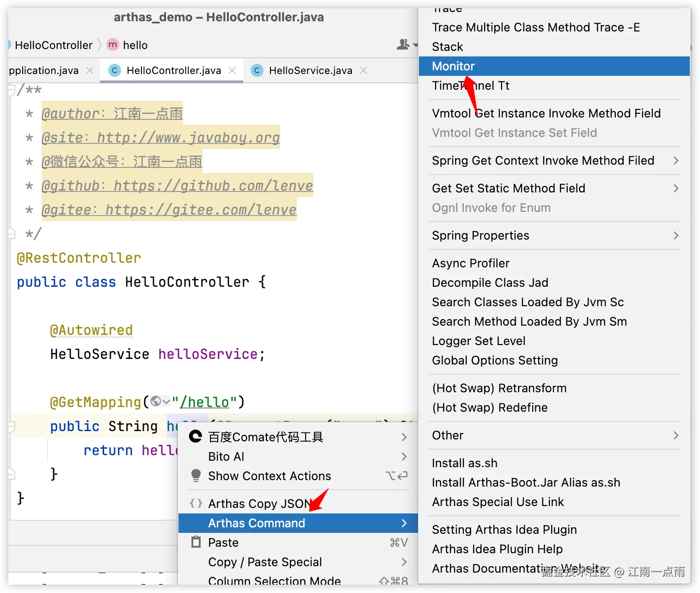Click the HelloController class name in code
This screenshot has width=700, height=593.
[x=187, y=282]
